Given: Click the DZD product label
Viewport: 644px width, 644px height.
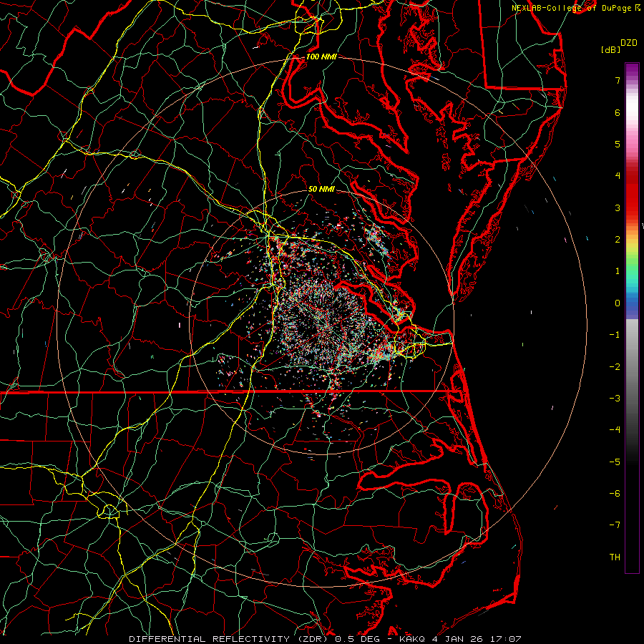Looking at the screenshot, I should [629, 43].
